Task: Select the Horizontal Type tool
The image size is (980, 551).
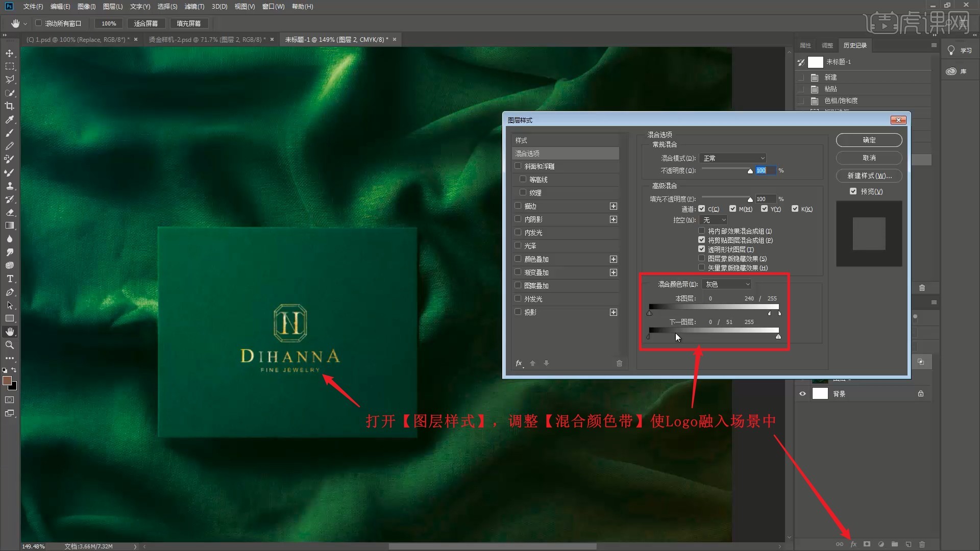Action: tap(10, 279)
